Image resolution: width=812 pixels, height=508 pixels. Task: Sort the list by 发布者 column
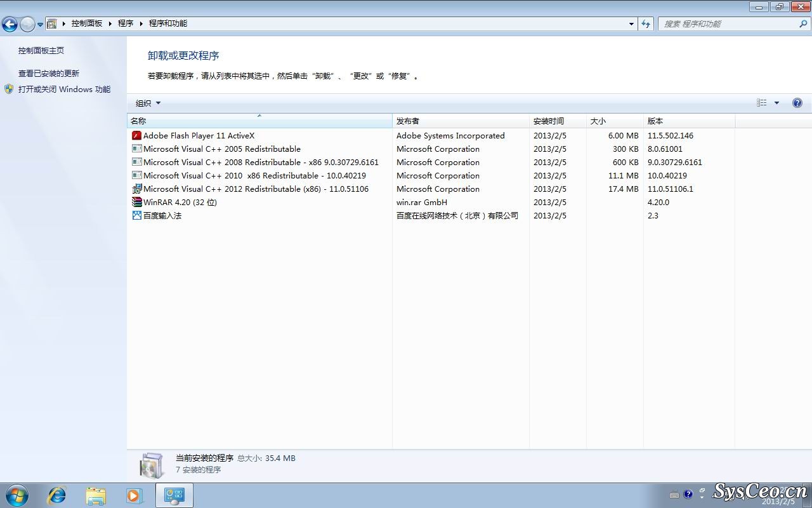click(461, 121)
